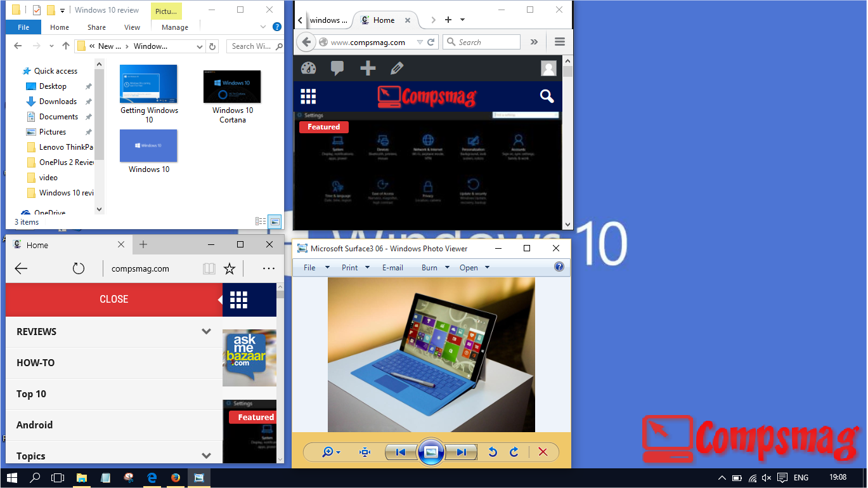Image resolution: width=868 pixels, height=488 pixels.
Task: Rotate photo clockwise
Action: [514, 452]
